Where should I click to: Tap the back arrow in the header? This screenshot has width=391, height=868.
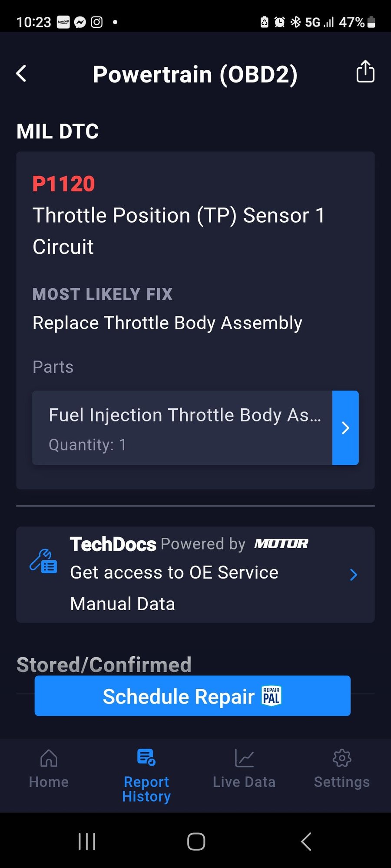(21, 73)
